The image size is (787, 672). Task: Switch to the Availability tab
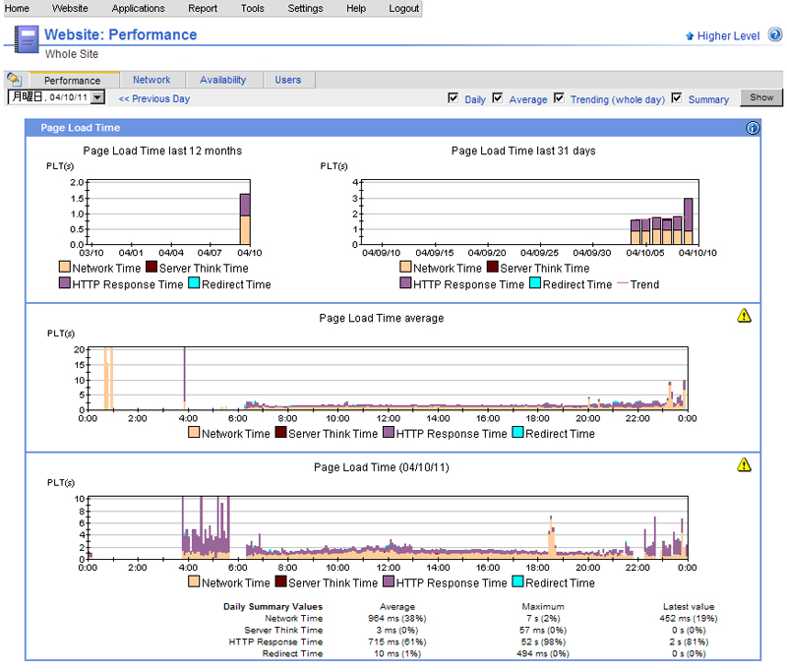(x=223, y=80)
